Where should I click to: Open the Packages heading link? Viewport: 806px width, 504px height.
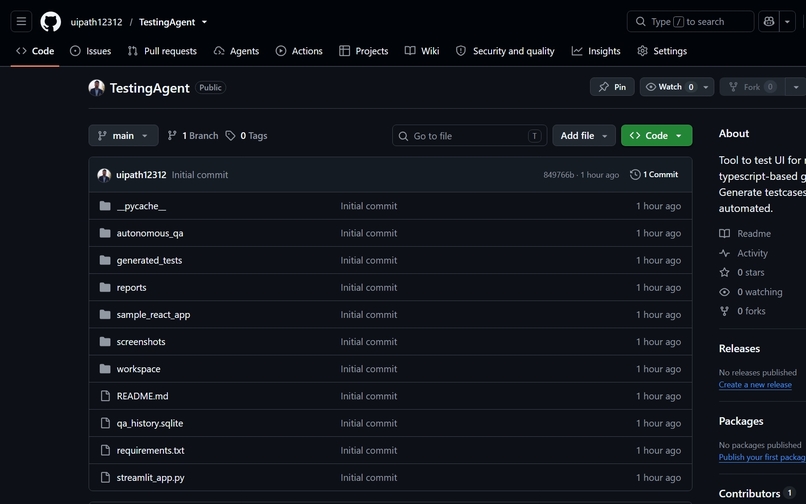(741, 421)
